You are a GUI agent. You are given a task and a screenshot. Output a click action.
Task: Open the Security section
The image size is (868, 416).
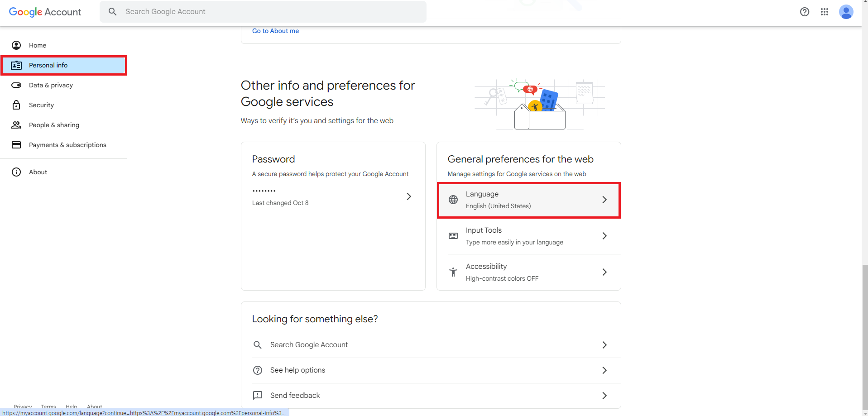(x=63, y=105)
